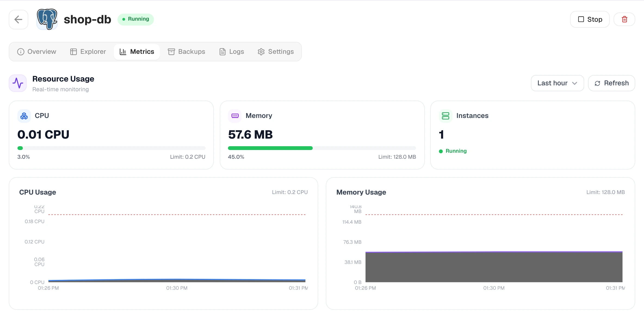This screenshot has height=331, width=644.
Task: Click the Resource Usage heading
Action: click(x=63, y=79)
